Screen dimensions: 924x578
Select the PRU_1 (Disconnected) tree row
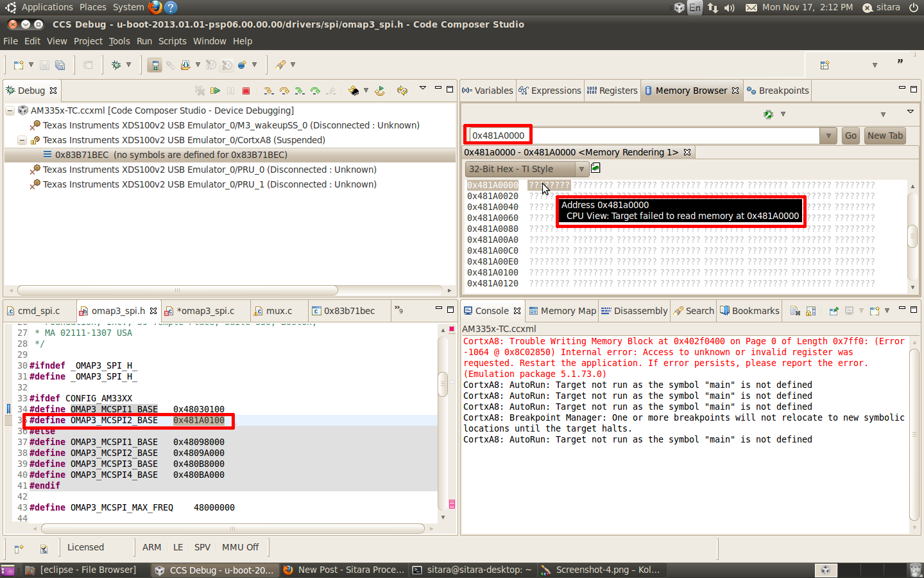(209, 184)
